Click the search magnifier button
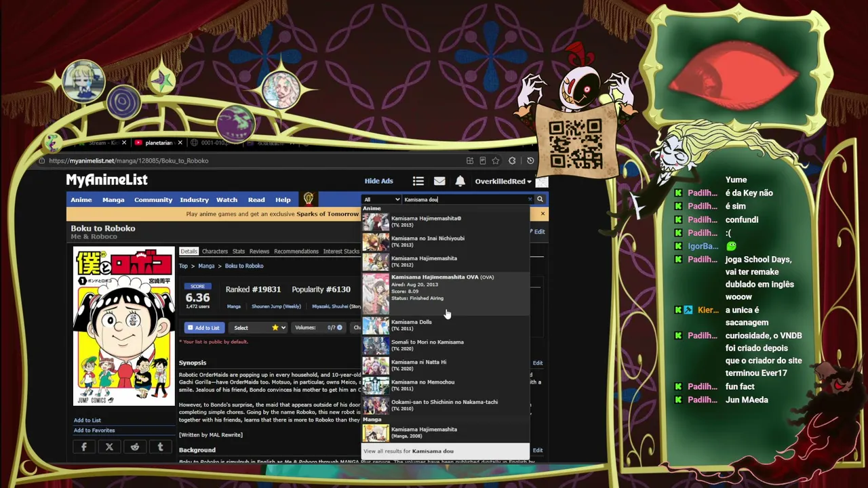 [540, 199]
